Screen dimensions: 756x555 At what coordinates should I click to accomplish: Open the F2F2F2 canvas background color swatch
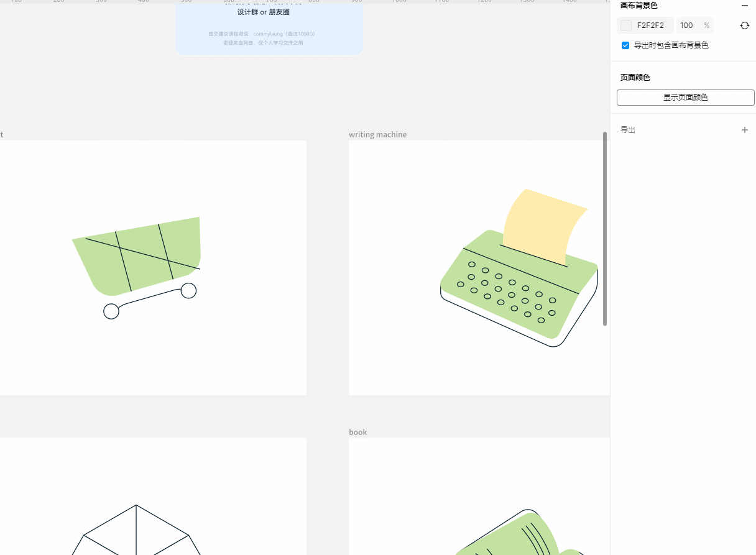pos(626,25)
